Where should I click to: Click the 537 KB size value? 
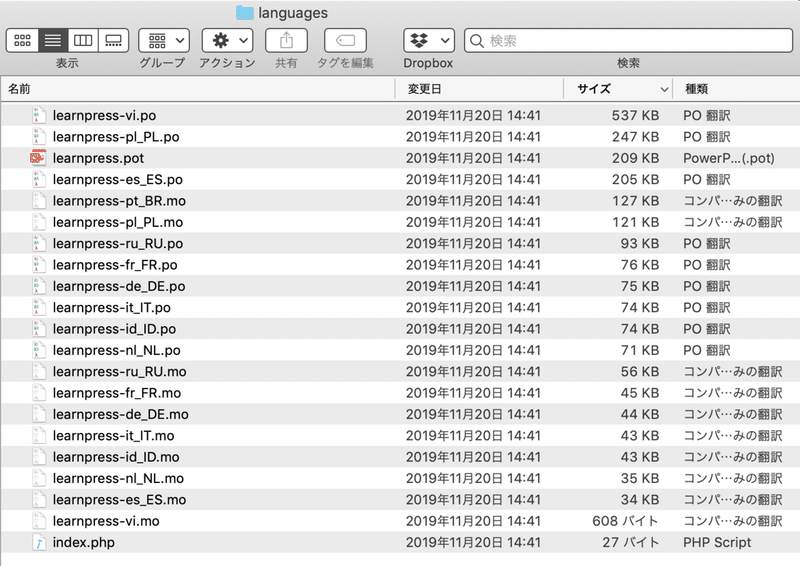click(x=635, y=115)
